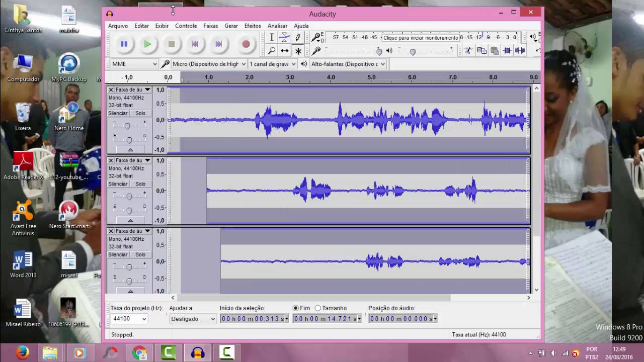Click the selection start time field
The height and width of the screenshot is (362, 644).
[255, 319]
